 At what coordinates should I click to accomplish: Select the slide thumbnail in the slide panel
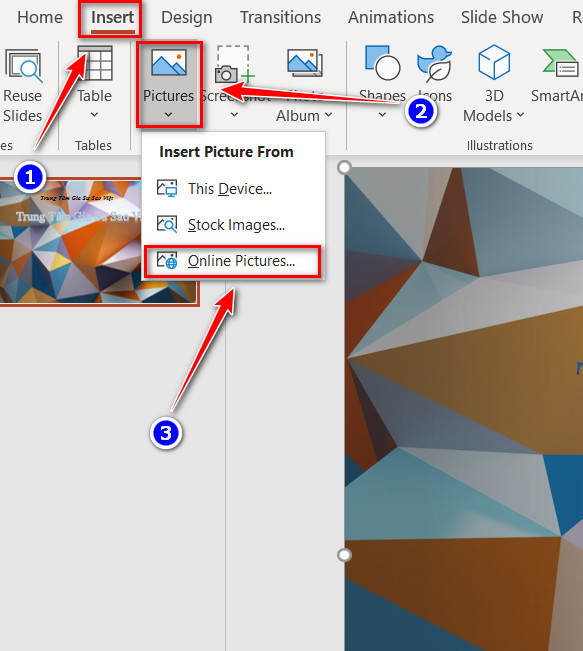tap(99, 242)
